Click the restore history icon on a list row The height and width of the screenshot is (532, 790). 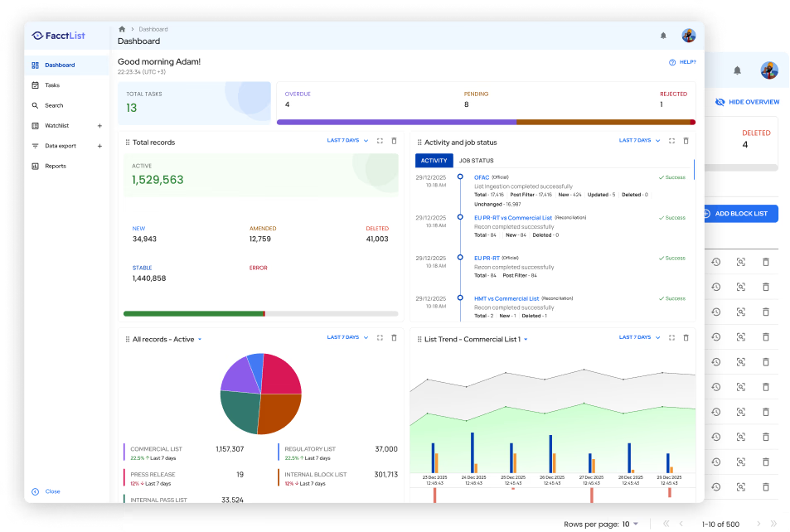point(715,262)
